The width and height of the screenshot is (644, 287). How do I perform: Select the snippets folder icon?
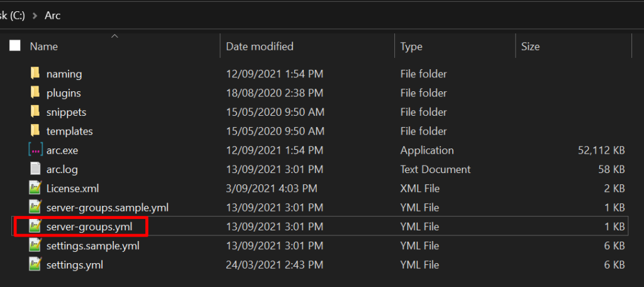pyautogui.click(x=35, y=112)
